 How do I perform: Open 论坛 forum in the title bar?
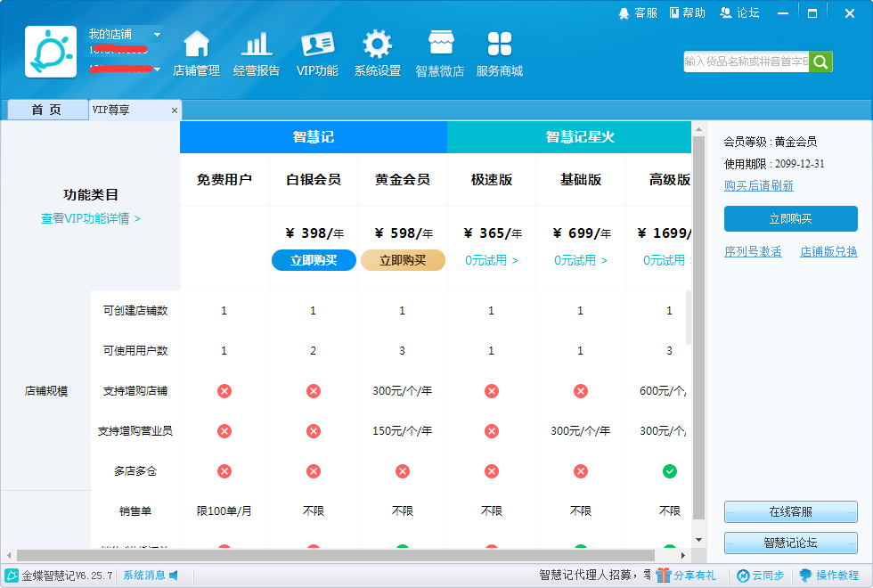coord(739,12)
